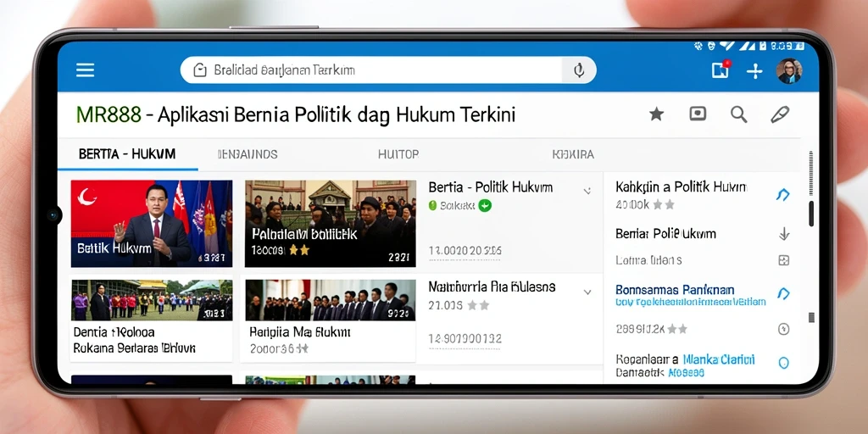868x434 pixels.
Task: Click the pencil edit icon
Action: click(x=780, y=114)
